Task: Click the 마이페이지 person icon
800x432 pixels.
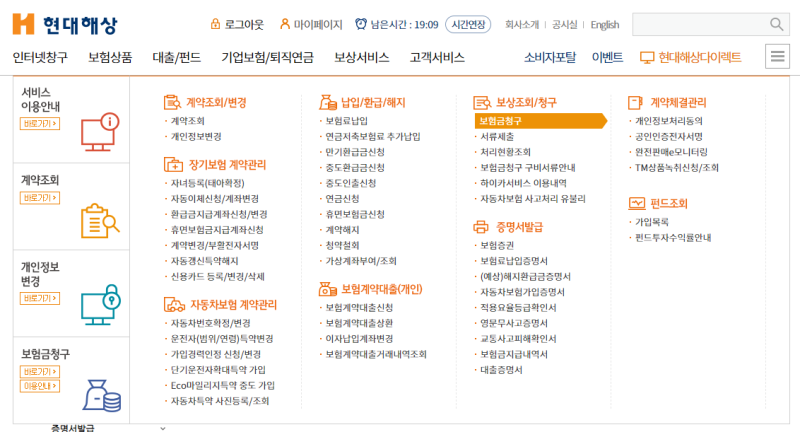Action: [285, 23]
